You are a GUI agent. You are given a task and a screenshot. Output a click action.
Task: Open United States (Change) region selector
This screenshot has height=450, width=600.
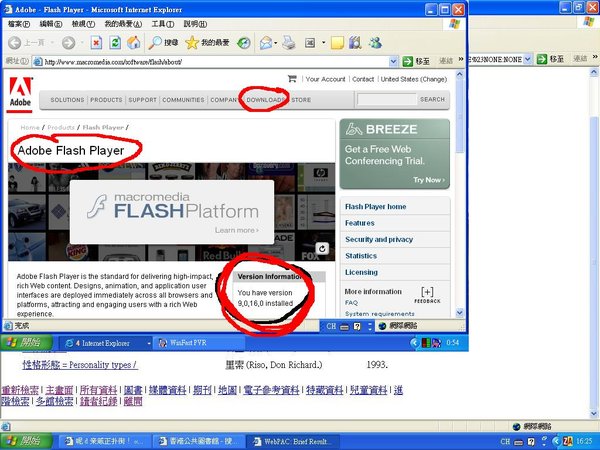coord(413,79)
